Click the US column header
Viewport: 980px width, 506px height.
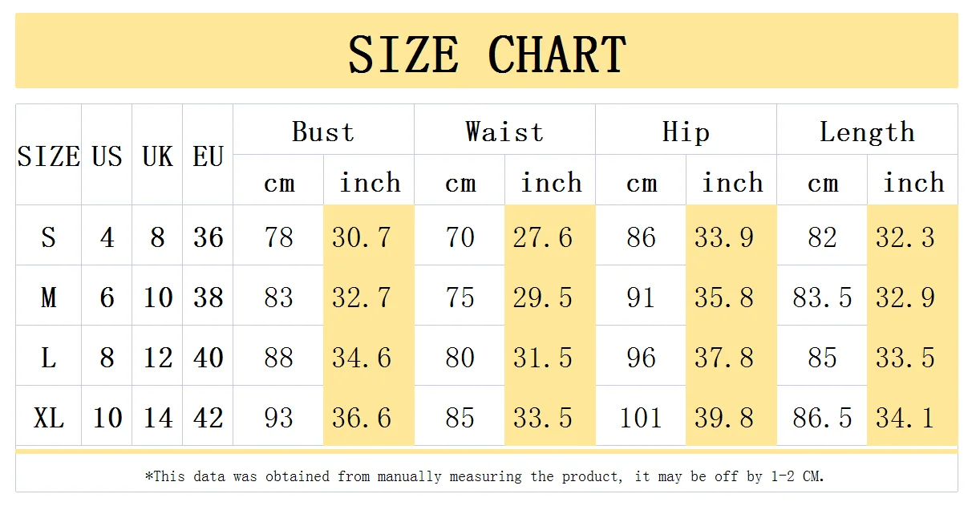pyautogui.click(x=107, y=155)
